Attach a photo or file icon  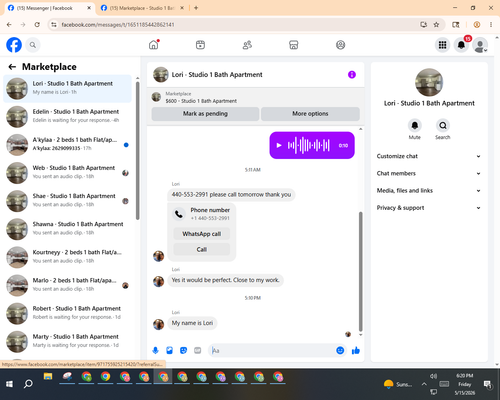pos(169,350)
